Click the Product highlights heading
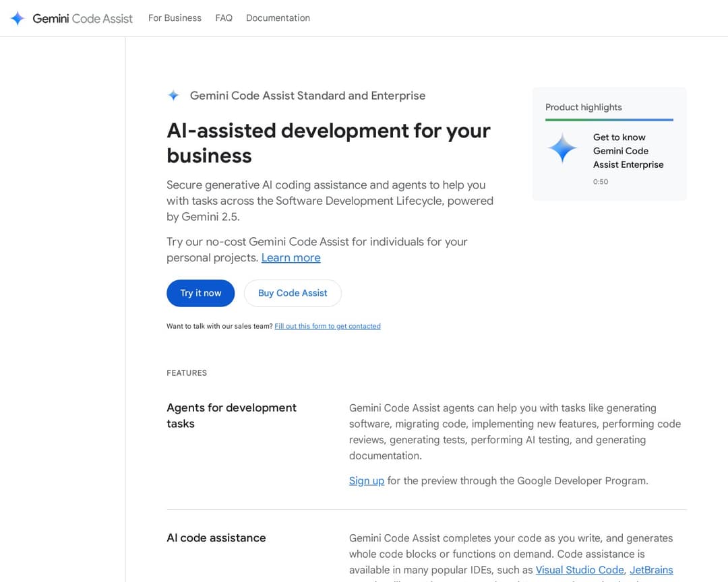 pyautogui.click(x=584, y=107)
